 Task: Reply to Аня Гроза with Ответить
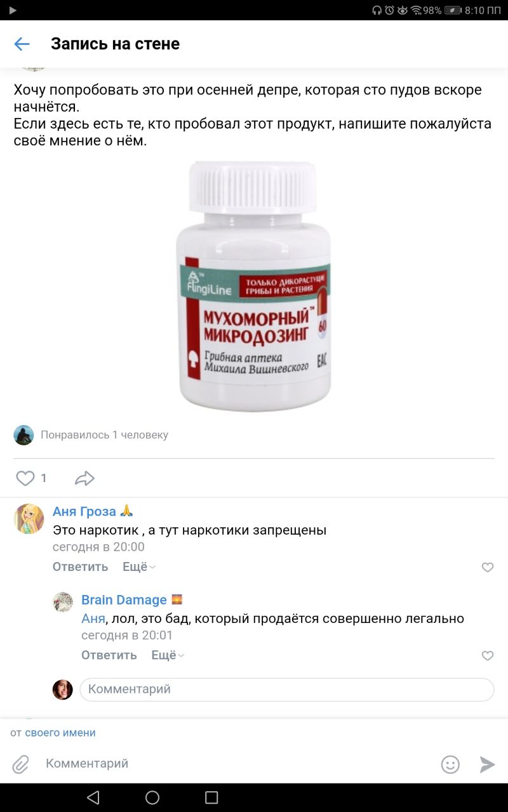tap(81, 566)
